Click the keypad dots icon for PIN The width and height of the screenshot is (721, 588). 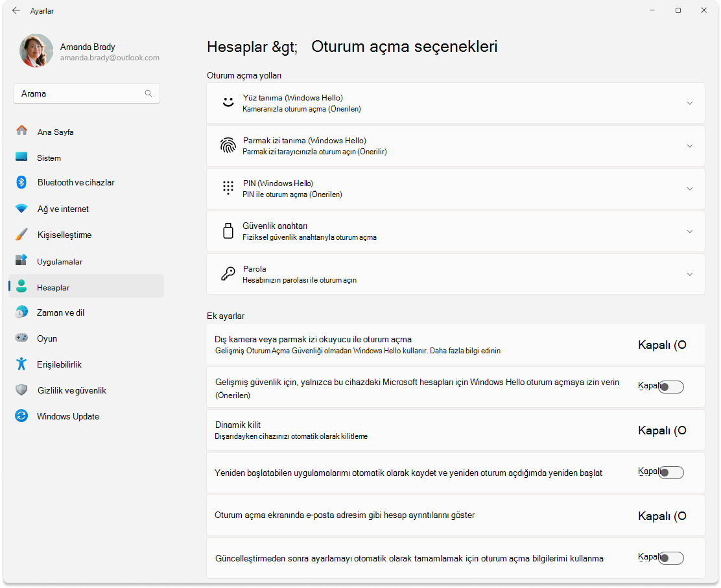(228, 188)
